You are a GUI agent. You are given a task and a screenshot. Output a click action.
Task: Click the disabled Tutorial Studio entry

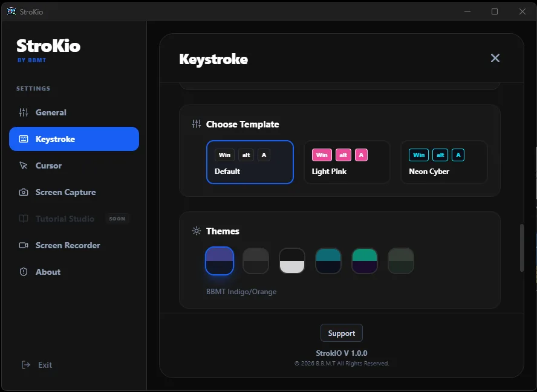click(74, 219)
